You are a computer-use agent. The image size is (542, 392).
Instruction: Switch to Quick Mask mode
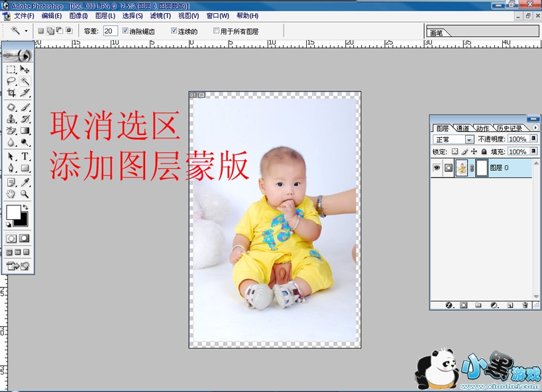tap(25, 238)
